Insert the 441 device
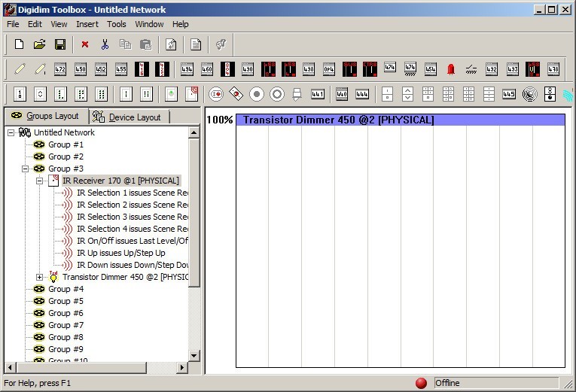This screenshot has height=392, width=576. (318, 94)
